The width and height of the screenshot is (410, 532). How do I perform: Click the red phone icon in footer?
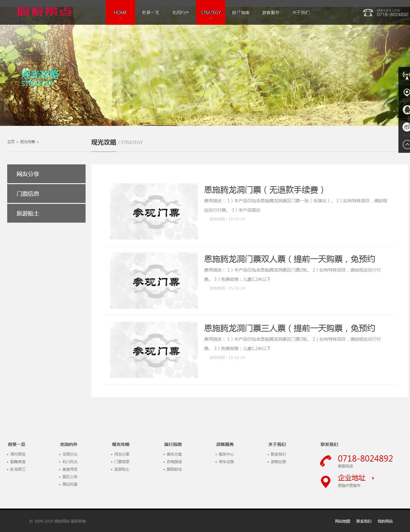pyautogui.click(x=326, y=461)
